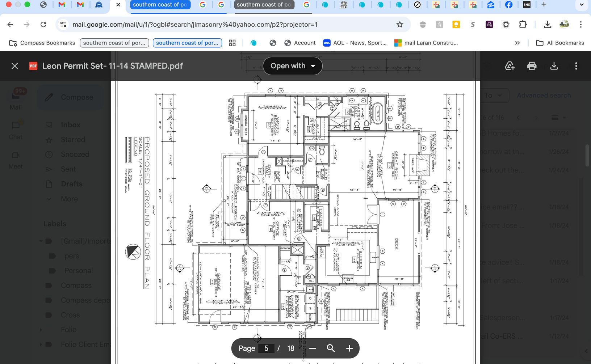Click Advanced search link

(544, 95)
